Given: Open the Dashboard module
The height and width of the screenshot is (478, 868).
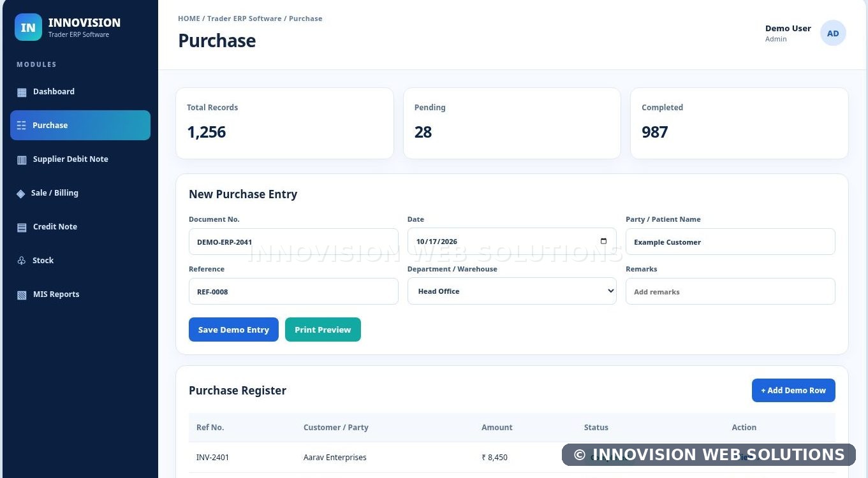Looking at the screenshot, I should (80, 92).
